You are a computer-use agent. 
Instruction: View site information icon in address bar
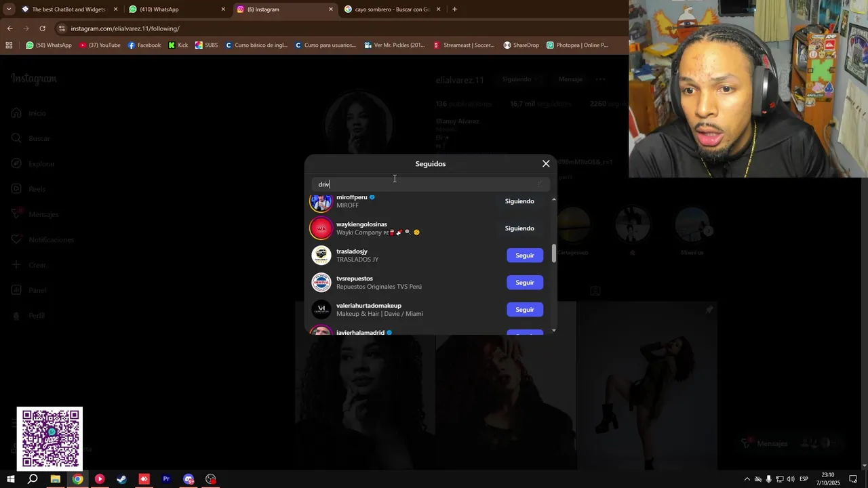click(62, 28)
